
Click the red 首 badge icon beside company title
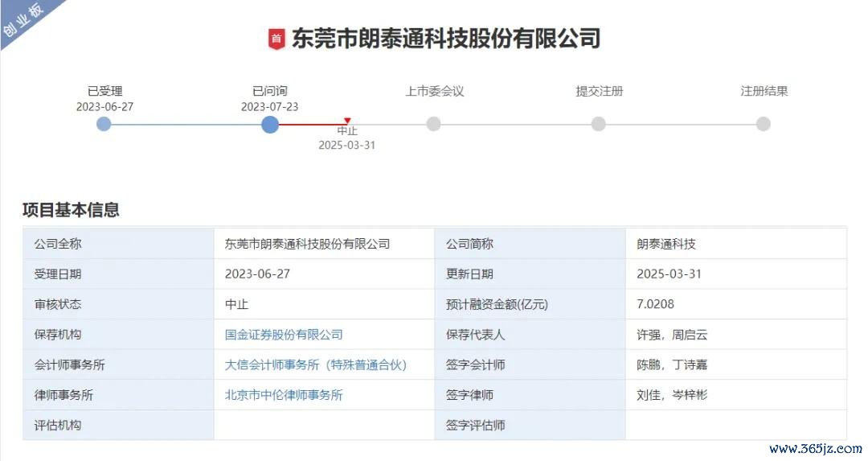(x=276, y=39)
